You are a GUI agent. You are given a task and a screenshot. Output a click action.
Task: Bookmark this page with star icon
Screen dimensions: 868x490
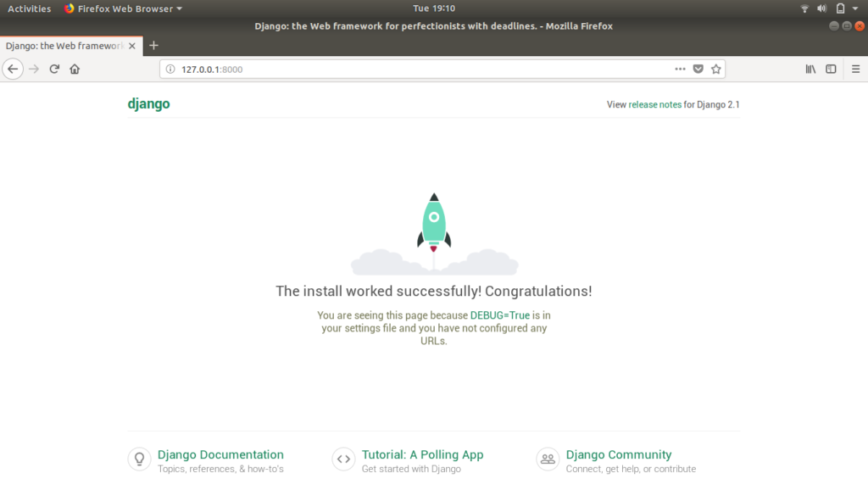(715, 70)
